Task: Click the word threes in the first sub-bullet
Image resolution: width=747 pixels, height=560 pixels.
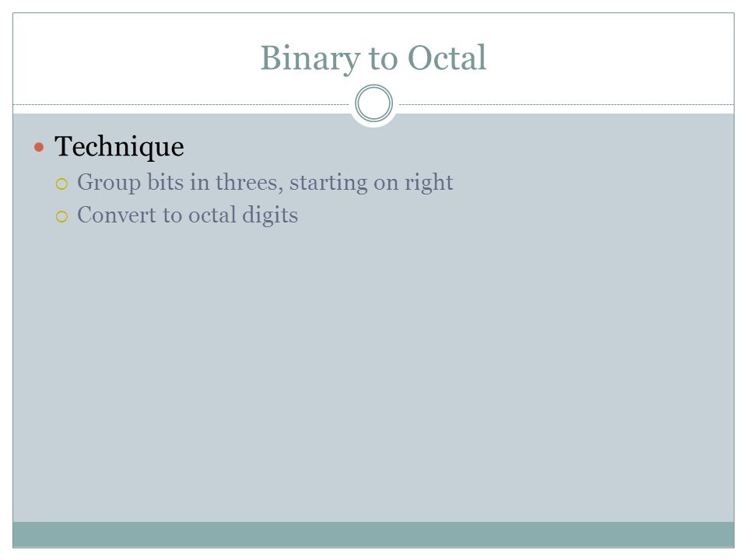Action: (249, 183)
